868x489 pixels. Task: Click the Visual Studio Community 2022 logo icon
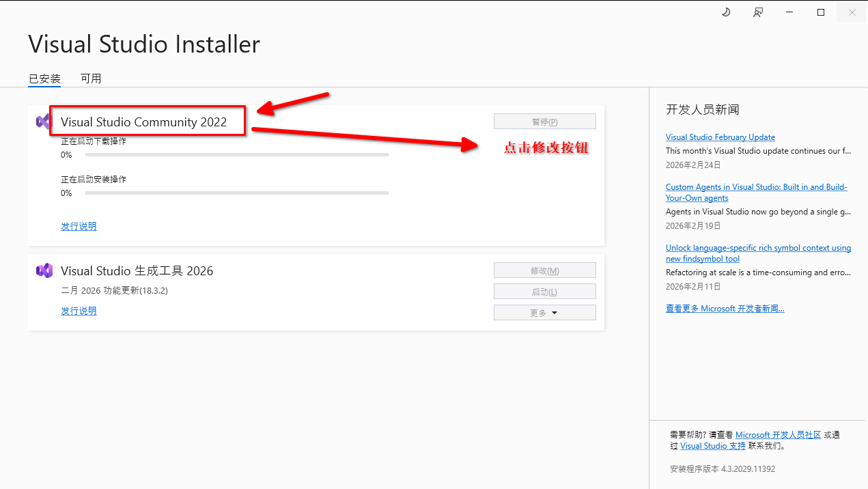point(43,122)
